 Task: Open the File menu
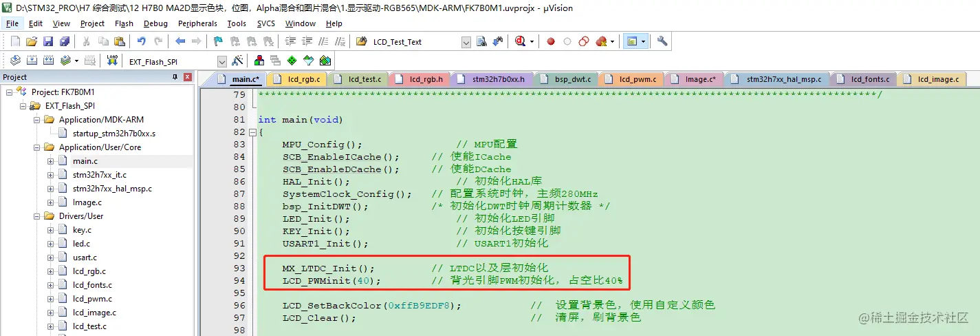(12, 23)
